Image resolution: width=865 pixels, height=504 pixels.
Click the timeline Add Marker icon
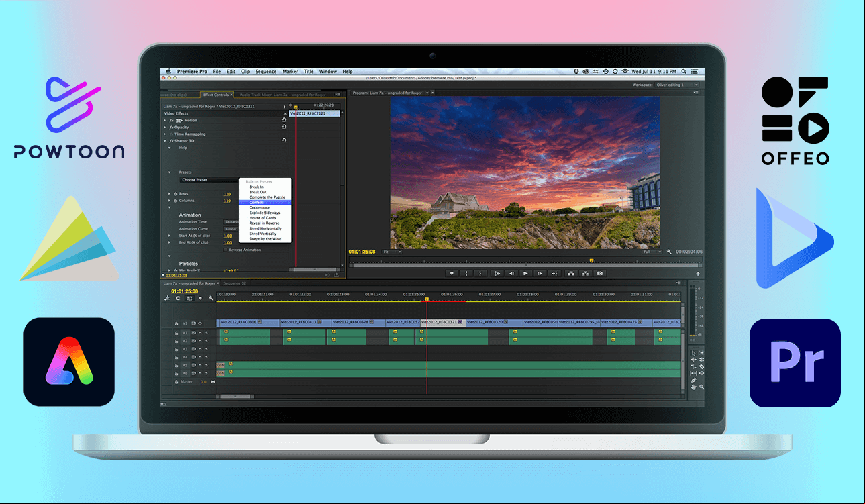(x=200, y=299)
